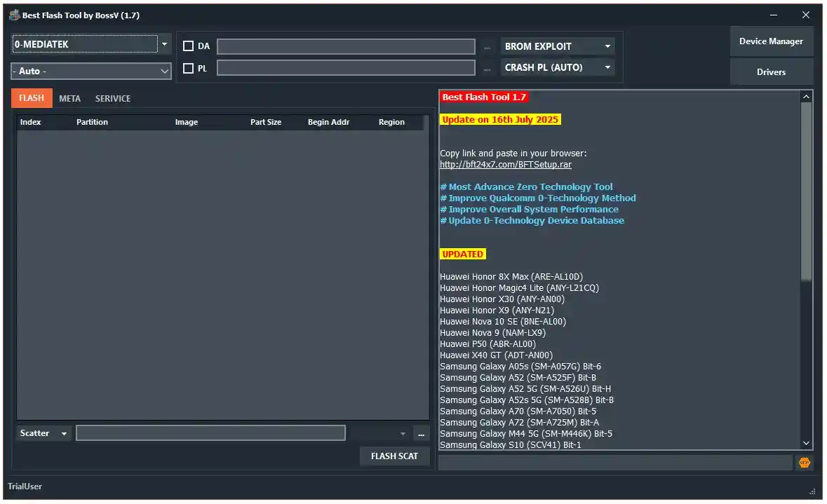The width and height of the screenshot is (827, 504).
Task: Open dropdown arrow next to scatter path
Action: [403, 434]
